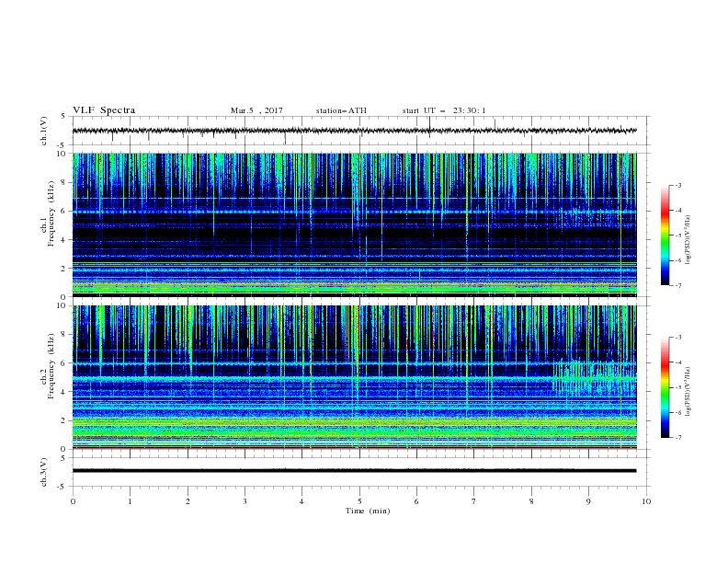Image resolution: width=728 pixels, height=563 pixels.
Task: Click time axis tick label "1"
Action: (x=130, y=501)
